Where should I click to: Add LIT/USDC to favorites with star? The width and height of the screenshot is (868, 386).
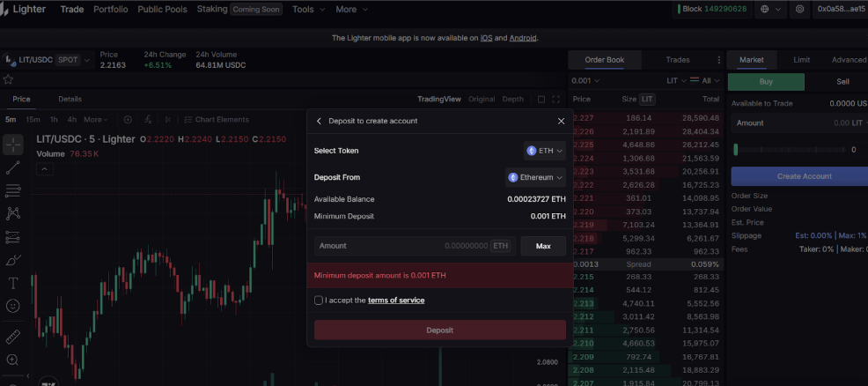9,79
